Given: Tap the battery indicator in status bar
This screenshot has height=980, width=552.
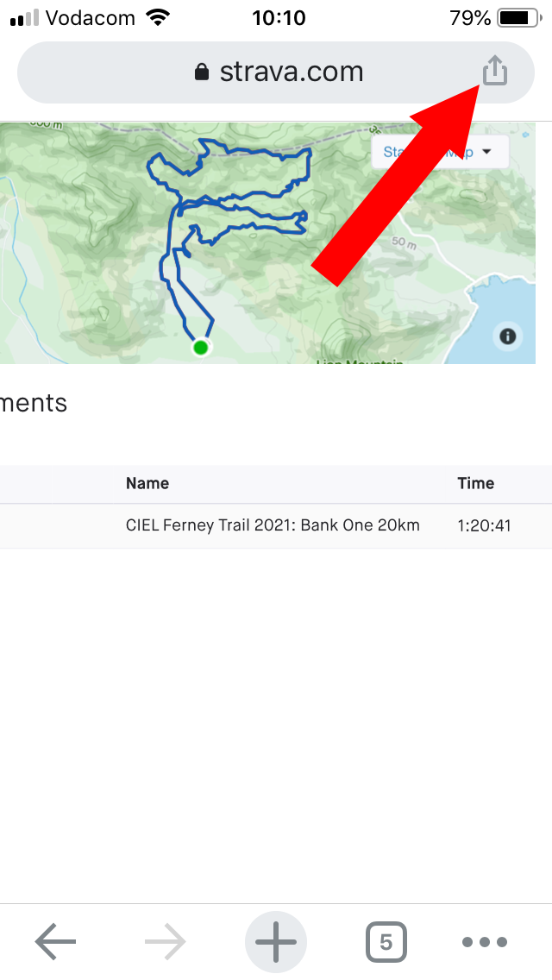Looking at the screenshot, I should 519,18.
